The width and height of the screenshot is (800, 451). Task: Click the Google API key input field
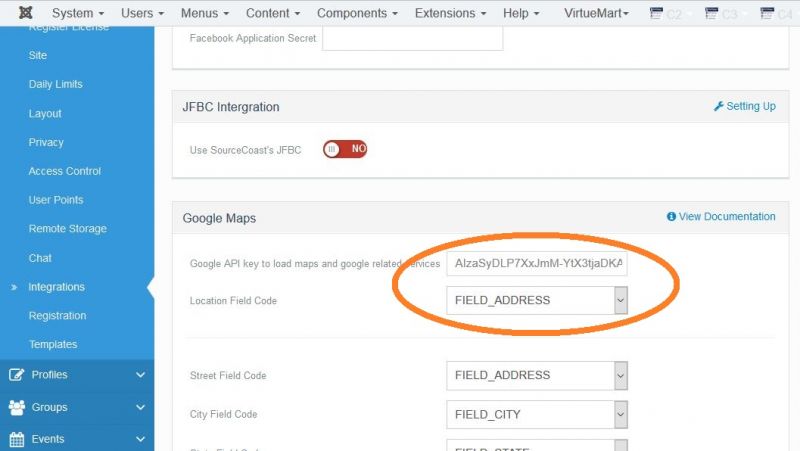[537, 263]
